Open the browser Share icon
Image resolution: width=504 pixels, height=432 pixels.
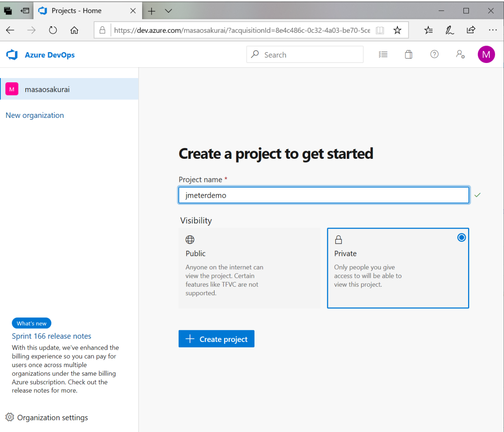click(x=471, y=30)
